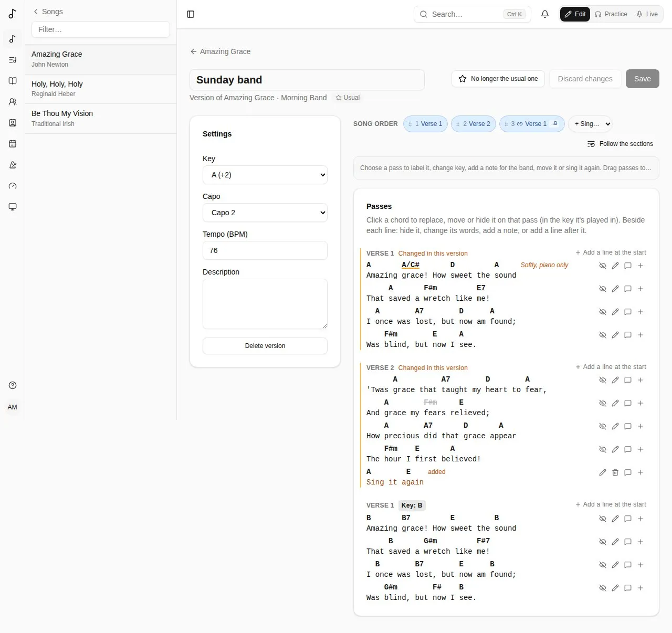Open the Key dropdown showing A (+2)
The image size is (672, 633).
(265, 175)
